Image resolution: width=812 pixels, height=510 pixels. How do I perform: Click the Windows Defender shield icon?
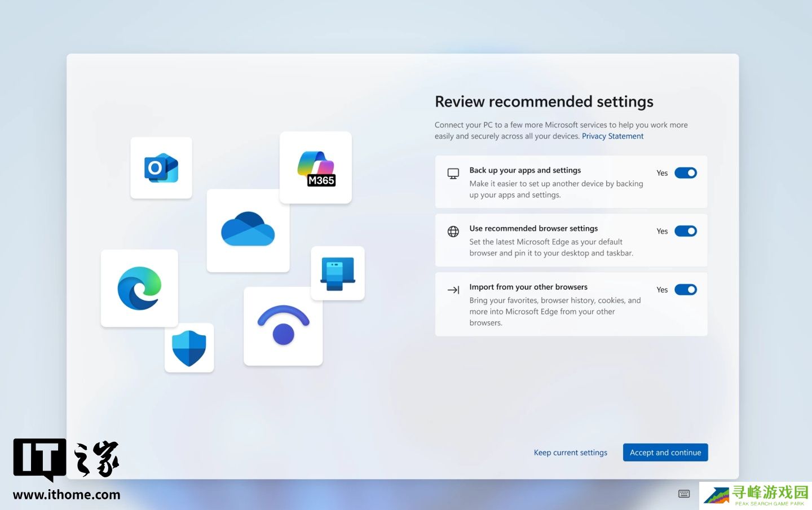[189, 348]
